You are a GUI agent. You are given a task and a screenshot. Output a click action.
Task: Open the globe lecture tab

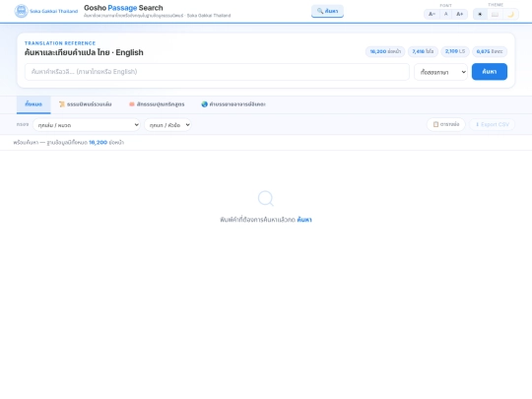(x=233, y=104)
